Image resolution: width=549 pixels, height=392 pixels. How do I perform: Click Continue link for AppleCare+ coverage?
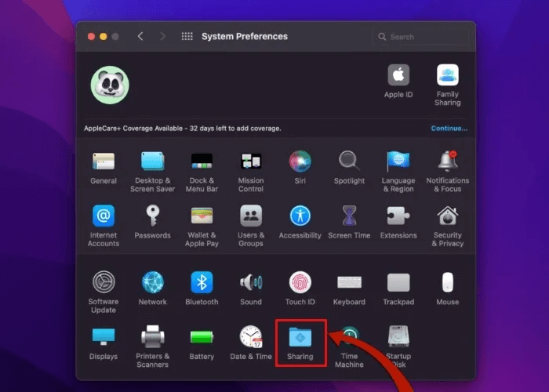tap(449, 129)
